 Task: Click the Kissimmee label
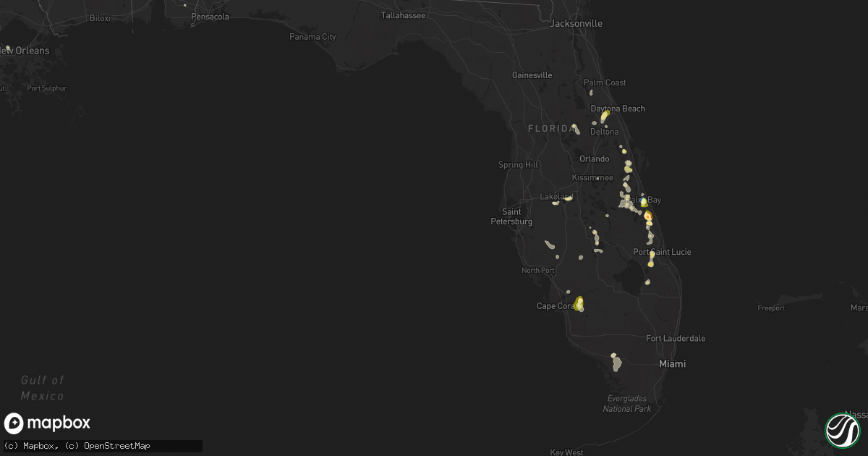(x=592, y=177)
